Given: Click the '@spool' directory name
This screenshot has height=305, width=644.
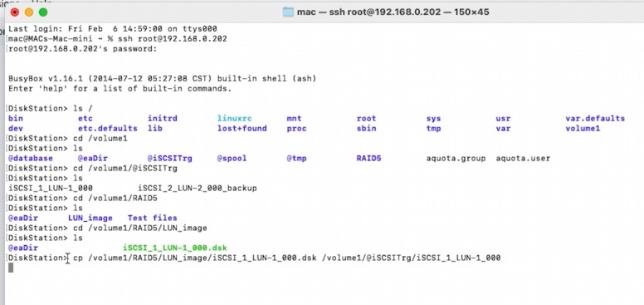Looking at the screenshot, I should [x=232, y=158].
